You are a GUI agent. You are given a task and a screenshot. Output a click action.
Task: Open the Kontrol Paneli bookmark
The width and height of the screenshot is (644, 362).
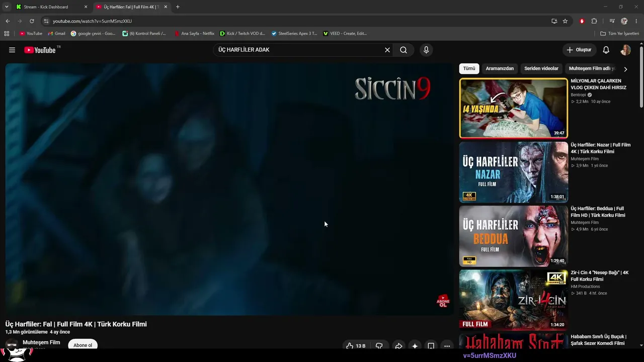point(144,34)
